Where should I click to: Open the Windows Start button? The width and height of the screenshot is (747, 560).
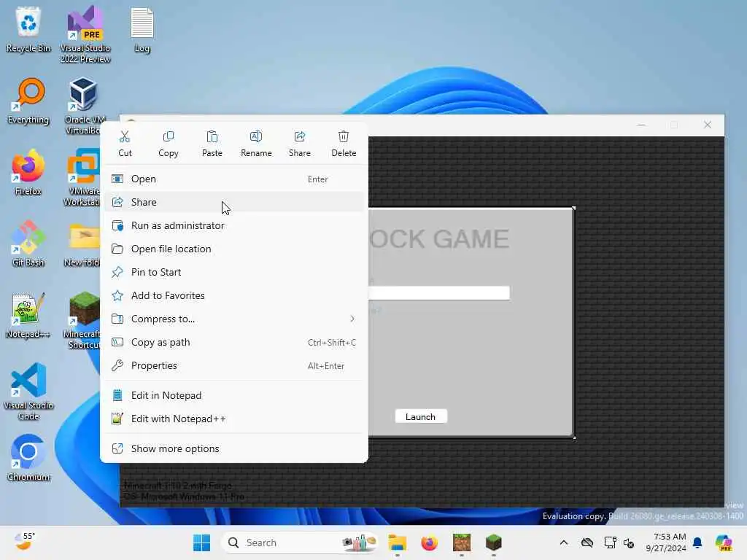pyautogui.click(x=201, y=542)
